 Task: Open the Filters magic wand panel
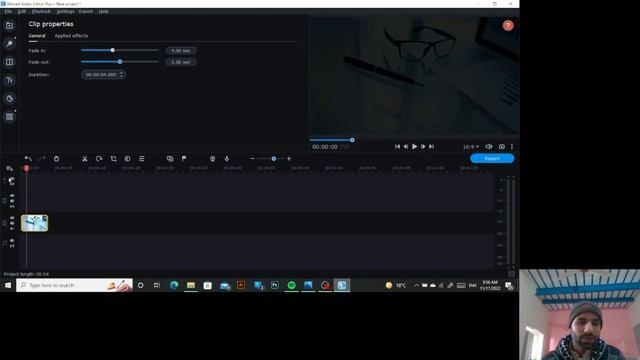click(x=9, y=44)
